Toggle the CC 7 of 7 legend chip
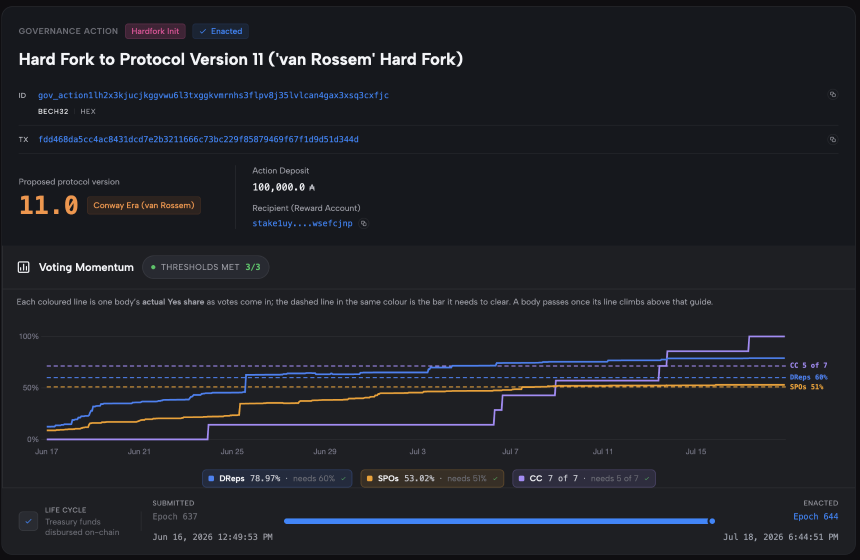This screenshot has height=560, width=860. pyautogui.click(x=584, y=478)
